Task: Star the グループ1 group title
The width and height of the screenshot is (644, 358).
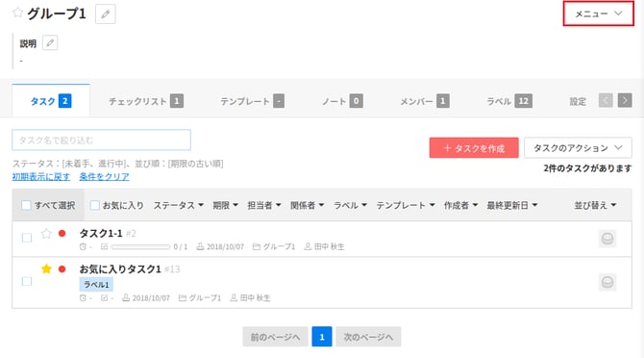Action: [x=17, y=13]
